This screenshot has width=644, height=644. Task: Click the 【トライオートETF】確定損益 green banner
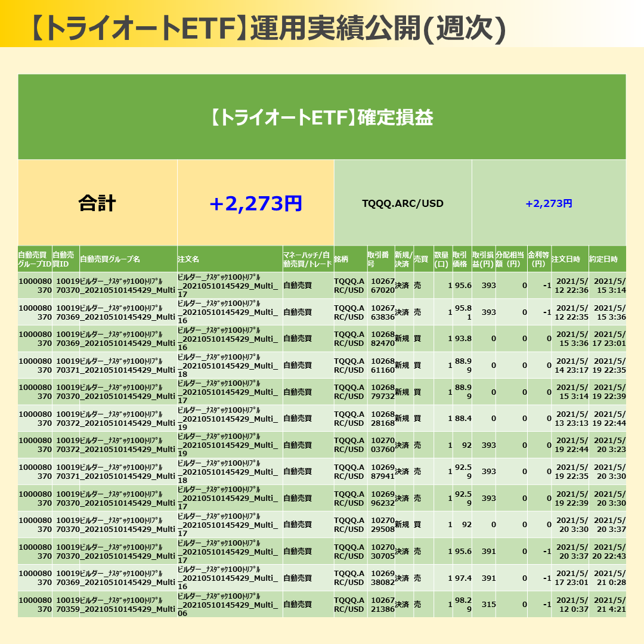[x=321, y=117]
